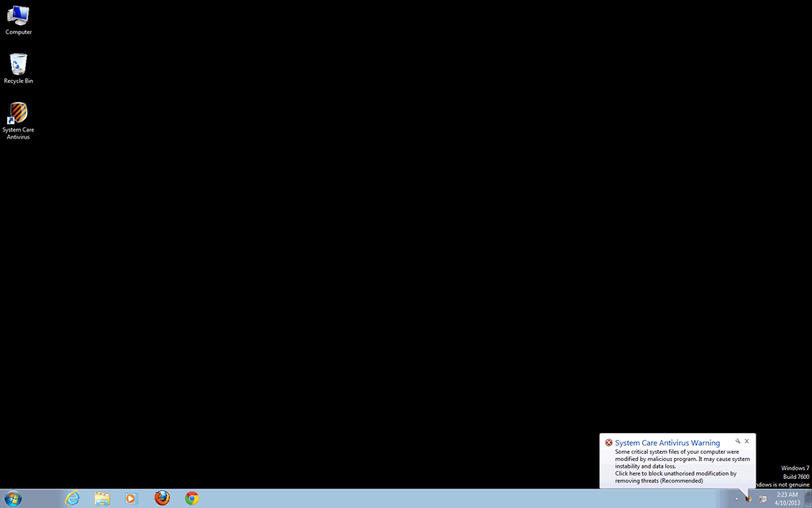Launch Google Chrome from the taskbar
The image size is (812, 508).
[192, 498]
